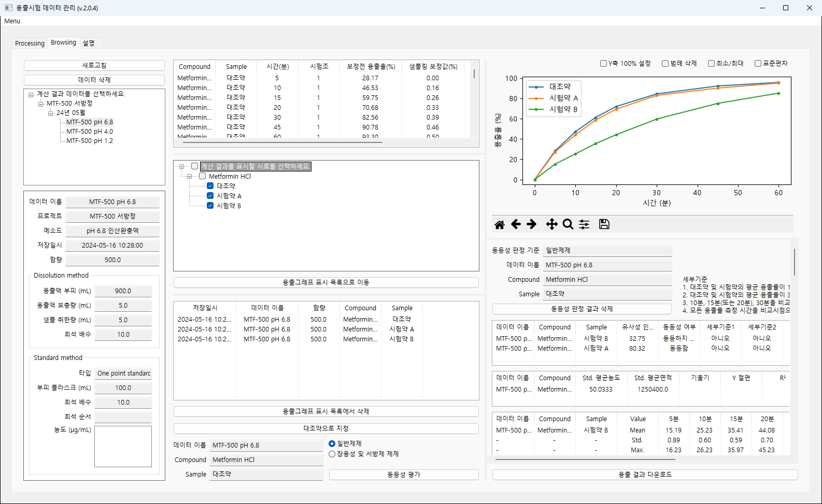Click the 데이터 삭제 button
The height and width of the screenshot is (504, 822).
[x=94, y=80]
